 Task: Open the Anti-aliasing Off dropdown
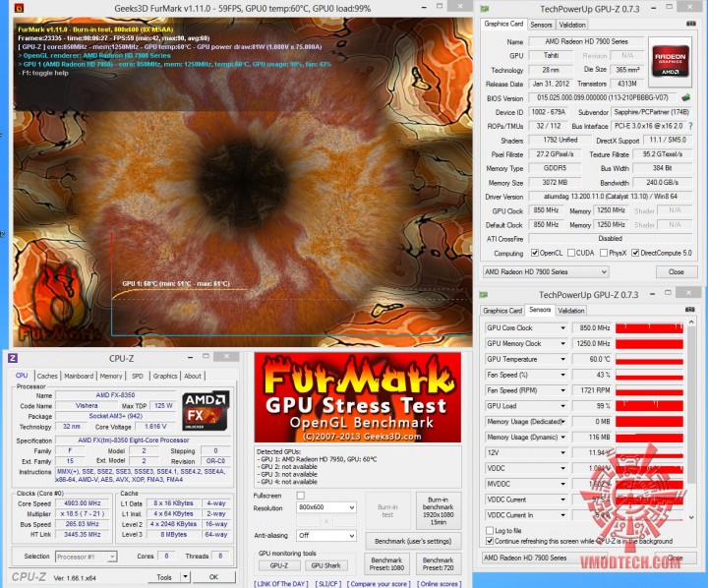(326, 536)
